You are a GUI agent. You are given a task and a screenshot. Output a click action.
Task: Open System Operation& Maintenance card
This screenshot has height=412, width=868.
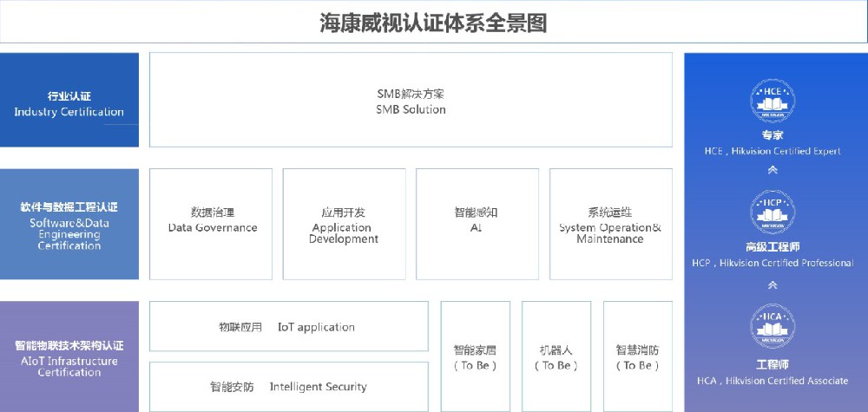pyautogui.click(x=610, y=224)
